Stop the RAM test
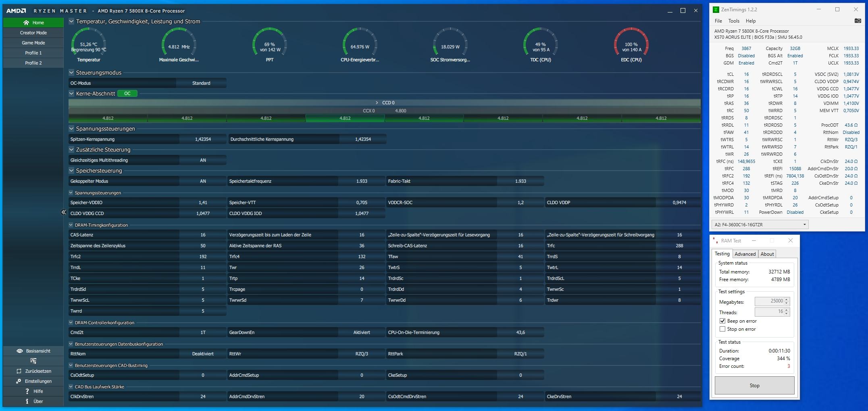 [x=754, y=386]
